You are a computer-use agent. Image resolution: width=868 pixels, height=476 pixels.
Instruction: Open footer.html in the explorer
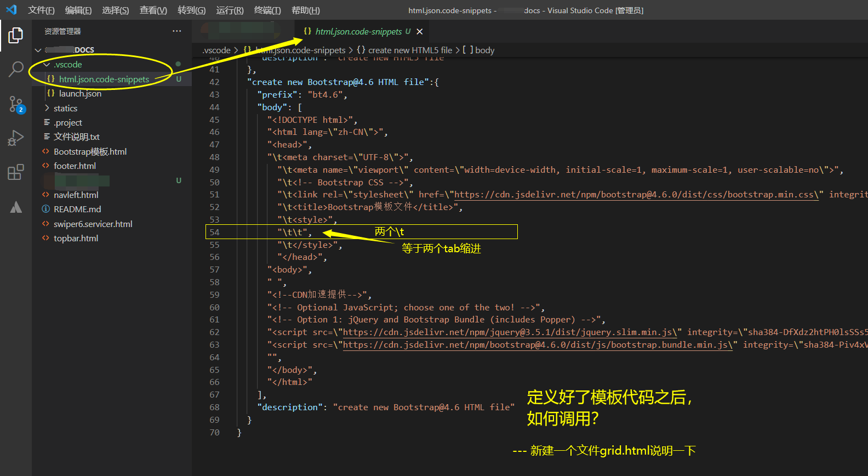75,166
